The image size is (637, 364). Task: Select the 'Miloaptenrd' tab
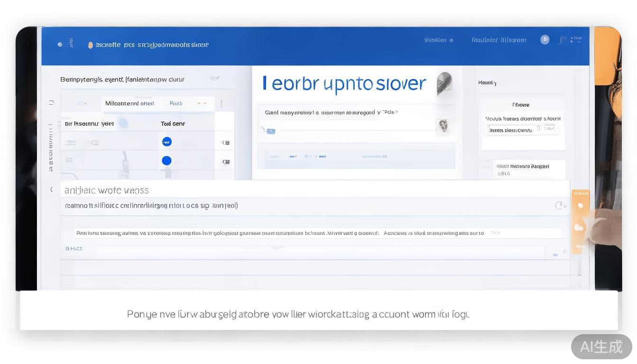129,103
